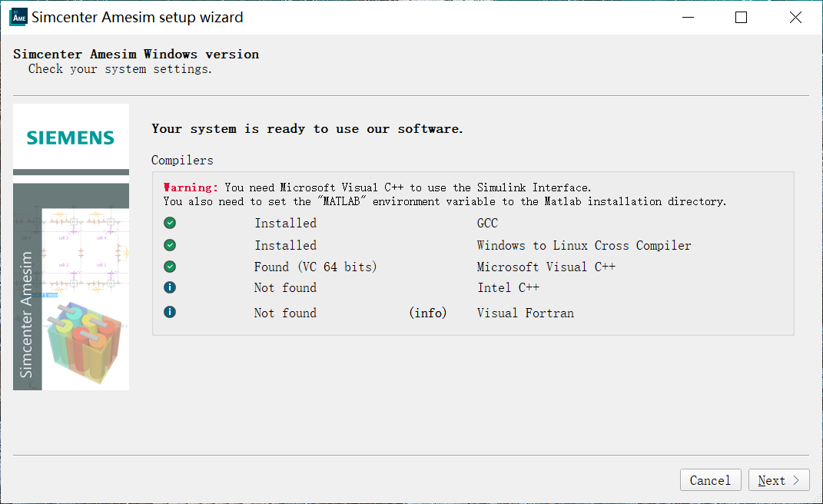The image size is (823, 504).
Task: Click the red Warning label
Action: (191, 187)
